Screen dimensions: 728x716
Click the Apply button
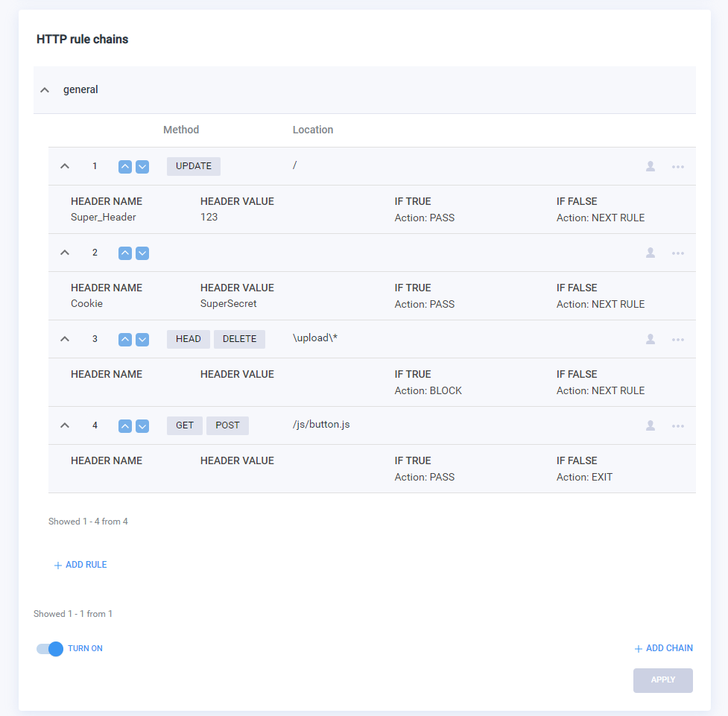[x=663, y=680]
